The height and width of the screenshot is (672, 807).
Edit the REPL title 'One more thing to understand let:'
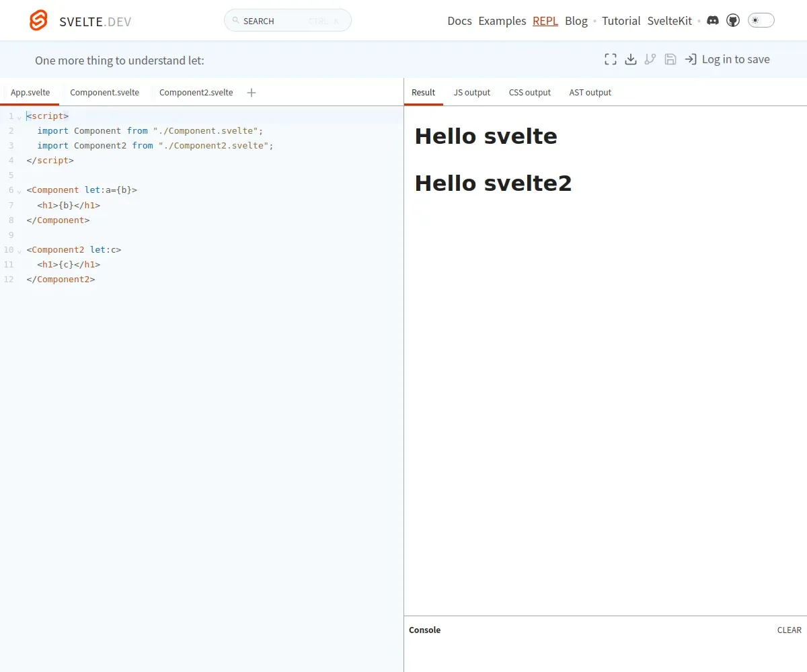(x=120, y=60)
